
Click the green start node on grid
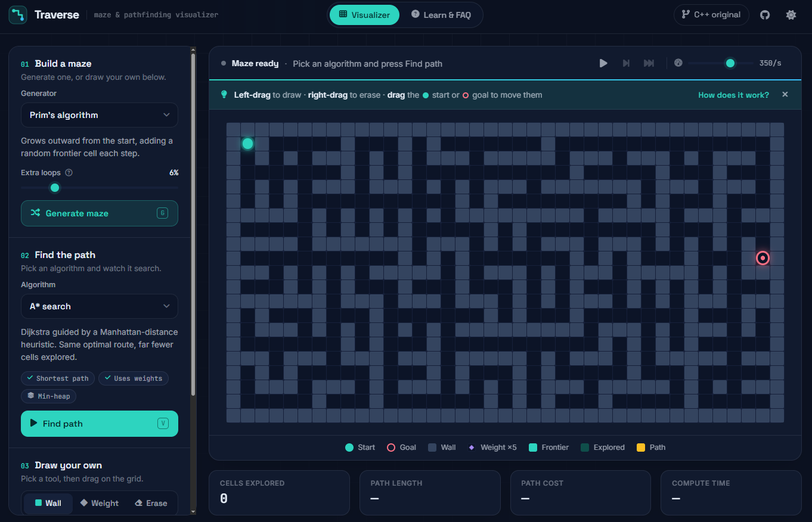(247, 144)
